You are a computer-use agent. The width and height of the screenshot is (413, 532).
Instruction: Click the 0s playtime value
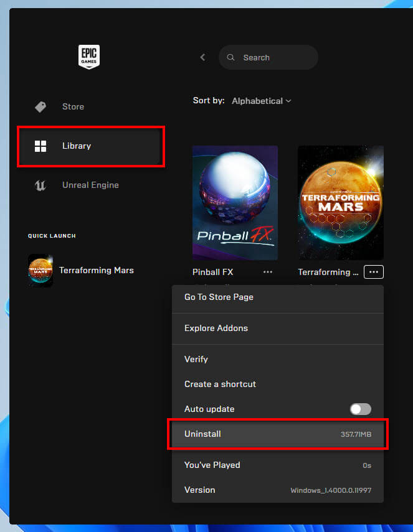click(x=367, y=465)
